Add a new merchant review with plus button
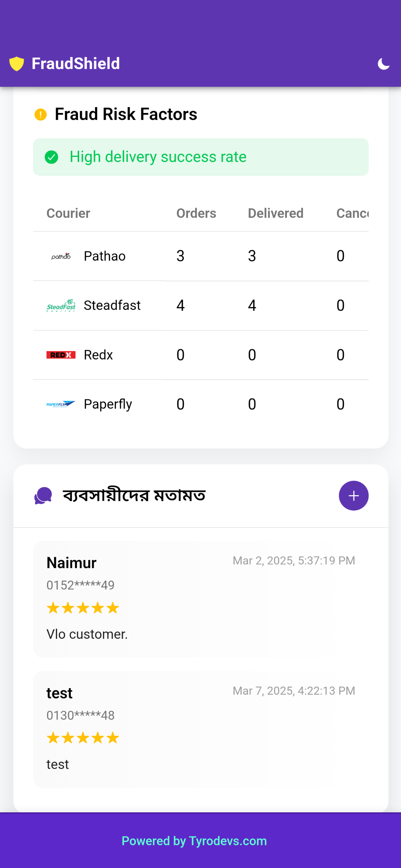The image size is (401, 868). pyautogui.click(x=353, y=496)
